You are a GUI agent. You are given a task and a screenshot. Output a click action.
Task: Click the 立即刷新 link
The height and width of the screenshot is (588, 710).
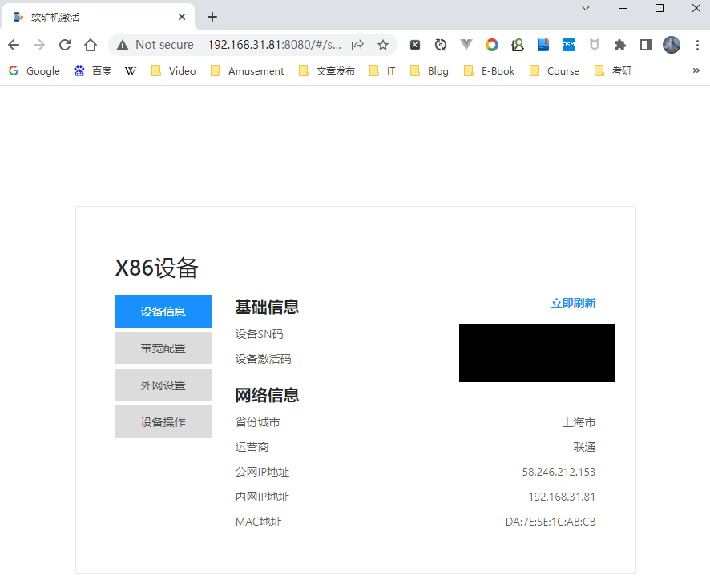573,303
